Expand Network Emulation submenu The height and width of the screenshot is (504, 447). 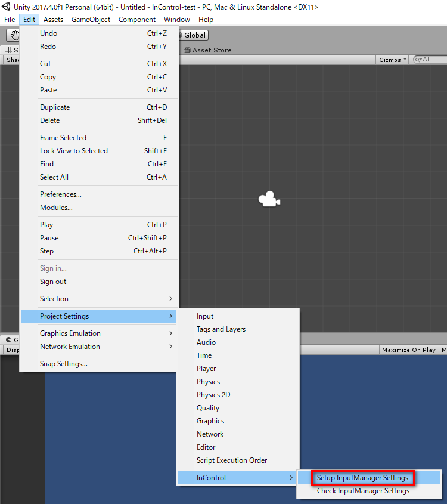(x=98, y=347)
